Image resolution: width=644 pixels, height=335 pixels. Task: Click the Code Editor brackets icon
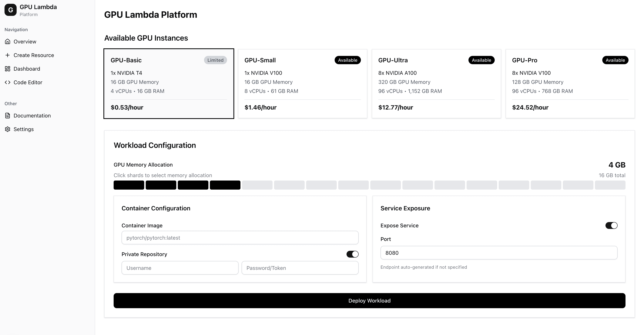coord(8,82)
